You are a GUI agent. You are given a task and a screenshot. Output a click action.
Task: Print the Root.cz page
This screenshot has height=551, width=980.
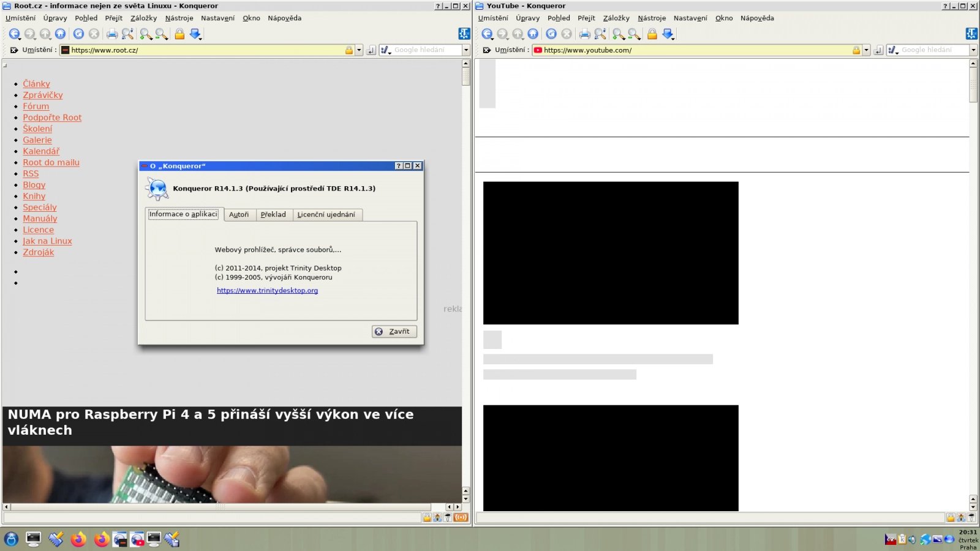112,34
